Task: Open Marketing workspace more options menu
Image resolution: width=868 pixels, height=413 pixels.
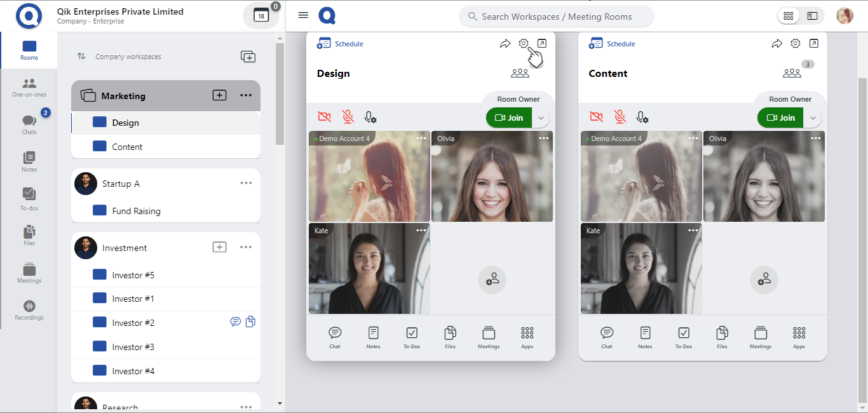Action: coord(246,96)
